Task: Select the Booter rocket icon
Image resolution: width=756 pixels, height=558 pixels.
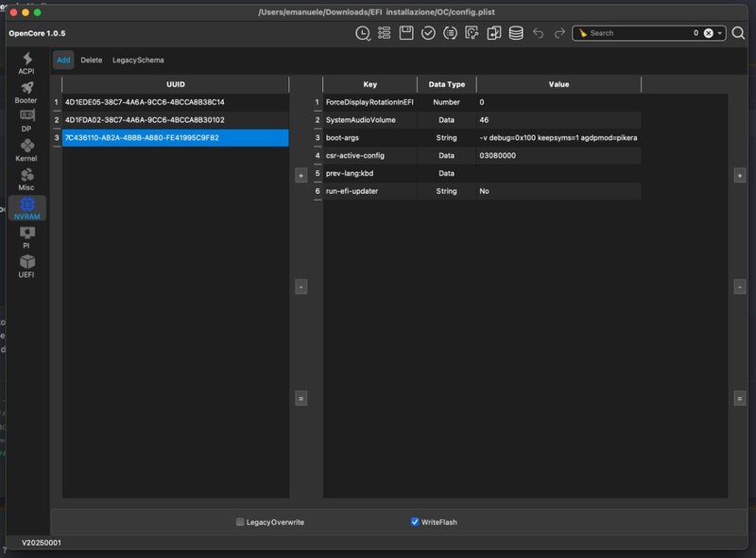Action: (x=26, y=92)
